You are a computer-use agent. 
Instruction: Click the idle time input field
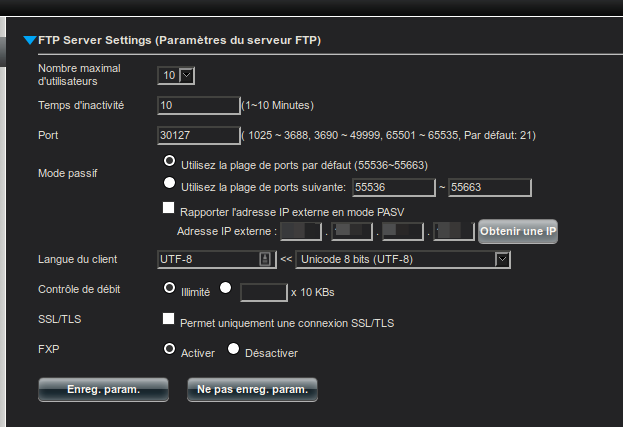(x=197, y=104)
